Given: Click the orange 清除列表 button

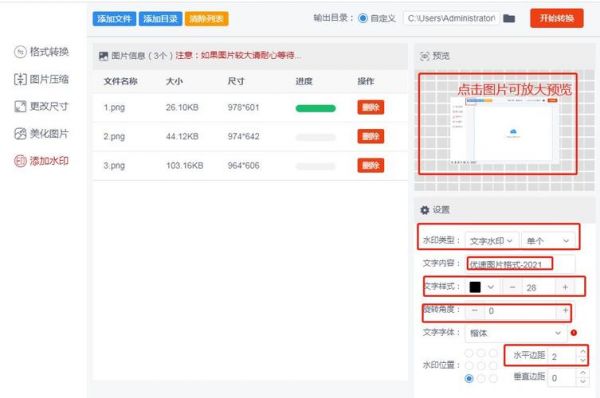Looking at the screenshot, I should pos(207,19).
